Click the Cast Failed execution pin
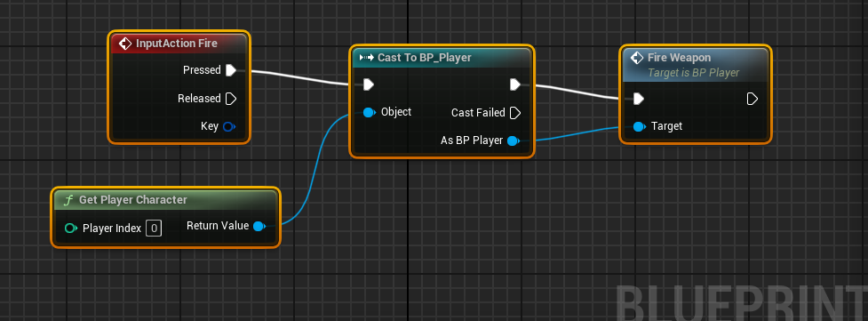The width and height of the screenshot is (868, 321). click(x=514, y=113)
